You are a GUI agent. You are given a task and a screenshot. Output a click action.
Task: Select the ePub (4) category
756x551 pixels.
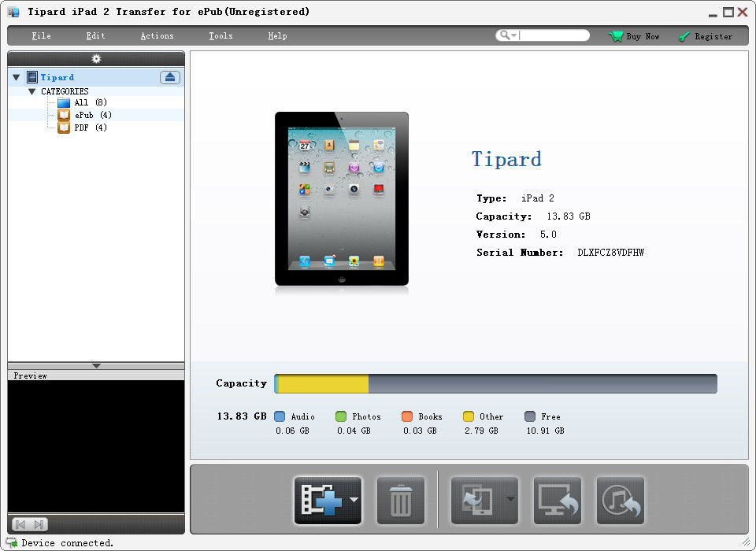93,115
